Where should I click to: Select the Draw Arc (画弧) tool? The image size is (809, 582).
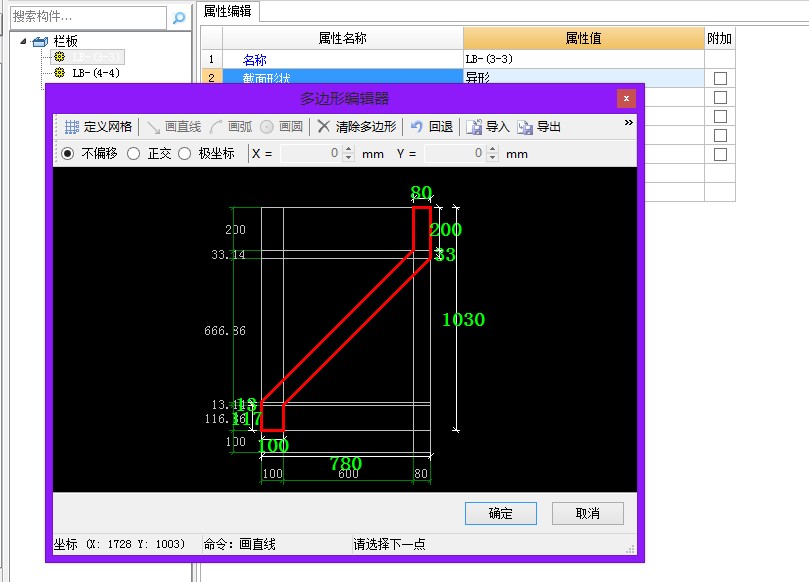(x=231, y=127)
